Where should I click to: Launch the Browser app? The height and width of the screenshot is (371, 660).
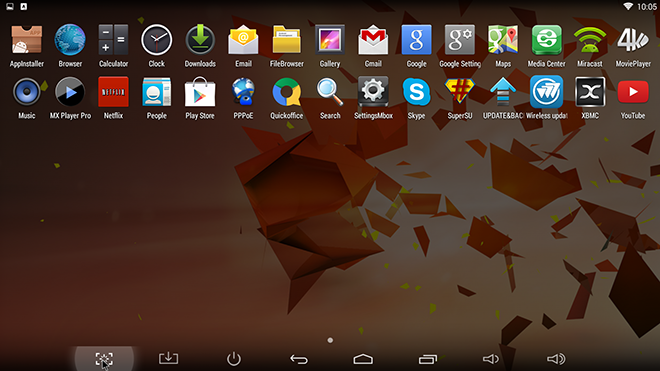tap(70, 40)
